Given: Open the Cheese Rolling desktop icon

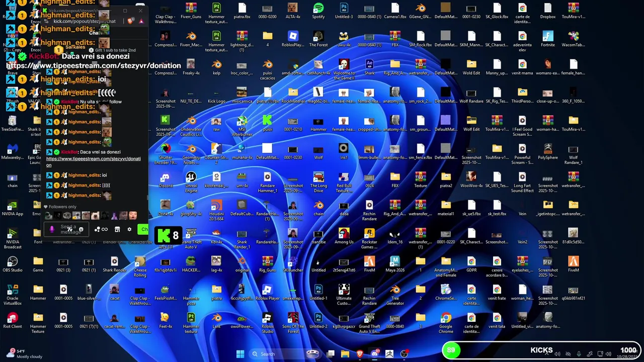Looking at the screenshot, I should coord(140,267).
